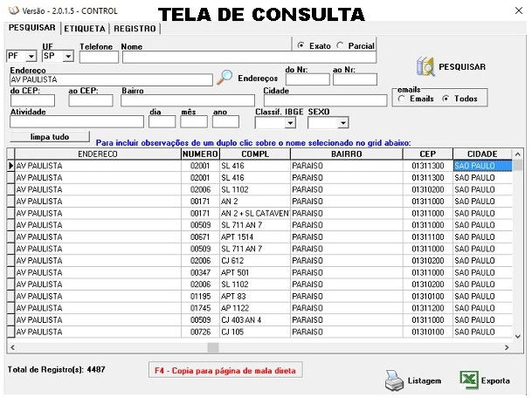The width and height of the screenshot is (532, 404).
Task: Click the PESQUISAR books magnifier icon
Action: 425,66
